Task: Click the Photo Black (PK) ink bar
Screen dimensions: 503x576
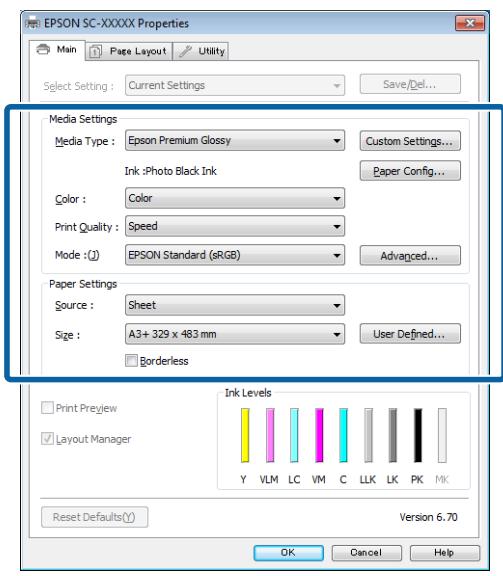Action: click(x=418, y=435)
